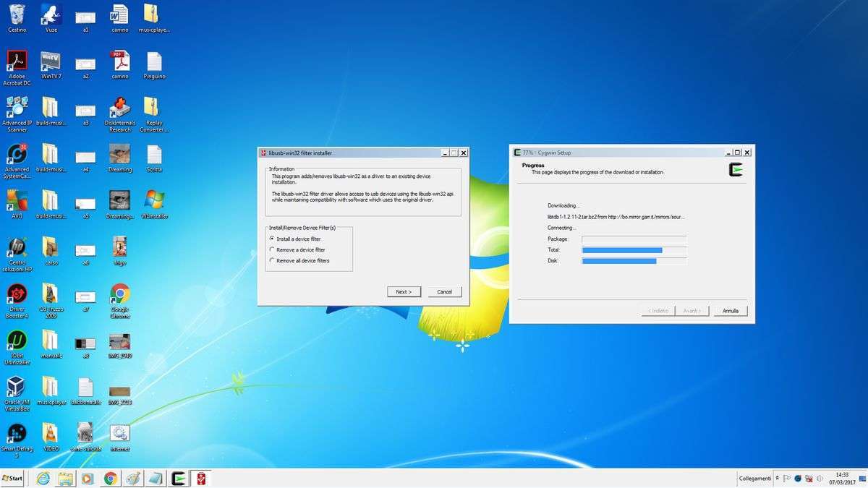Screen dimensions: 868x488
Task: Select the IObit Uninstaller shortcut
Action: (17, 347)
